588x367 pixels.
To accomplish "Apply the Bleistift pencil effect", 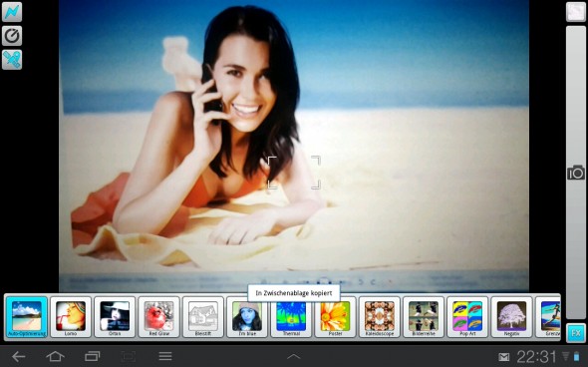I will point(203,317).
